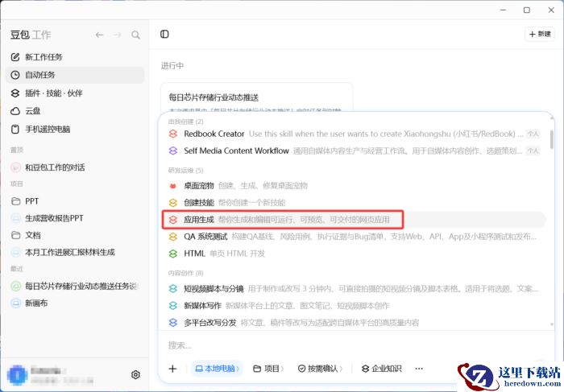Viewport: 564px width, 392px height.
Task: Open 插件·技能·伙伴 menu item
Action: (x=75, y=93)
